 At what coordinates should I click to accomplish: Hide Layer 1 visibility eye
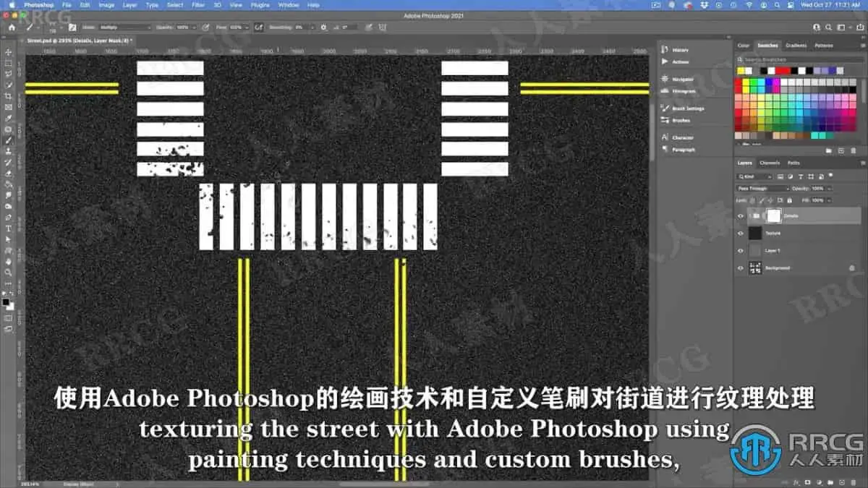tap(740, 250)
